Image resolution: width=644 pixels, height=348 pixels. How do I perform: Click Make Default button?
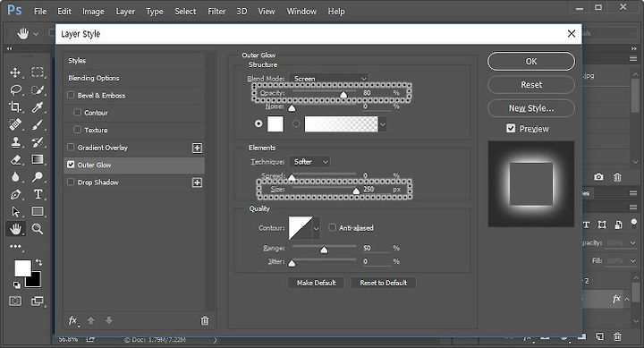(x=317, y=283)
